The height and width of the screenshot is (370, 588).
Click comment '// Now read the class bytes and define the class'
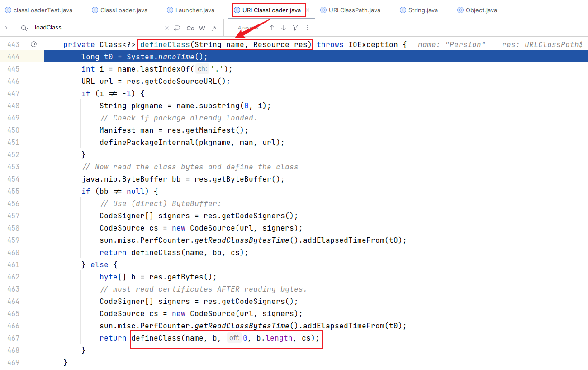190,167
